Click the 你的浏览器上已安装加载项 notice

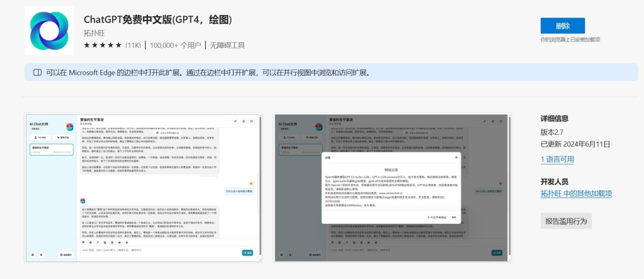click(571, 39)
